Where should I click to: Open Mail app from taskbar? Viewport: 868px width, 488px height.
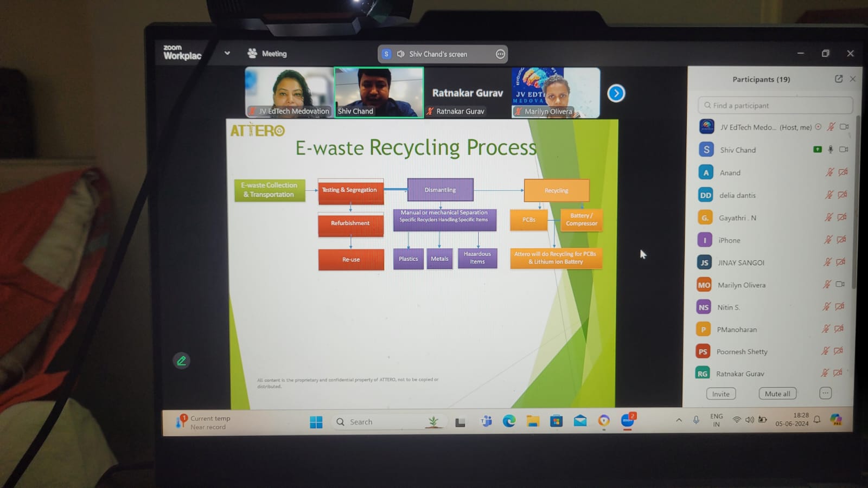(x=580, y=421)
